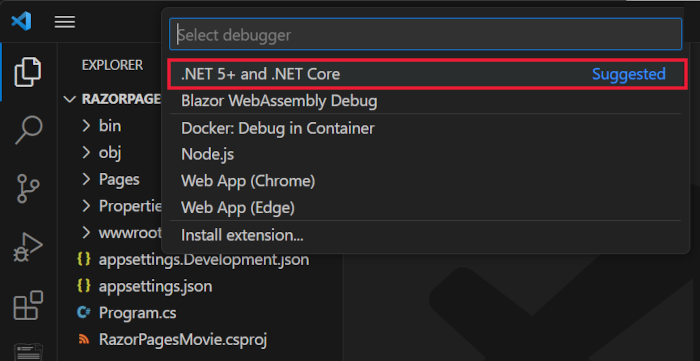Select Blazor WebAssembly Debug option
This screenshot has width=700, height=361.
tap(425, 101)
